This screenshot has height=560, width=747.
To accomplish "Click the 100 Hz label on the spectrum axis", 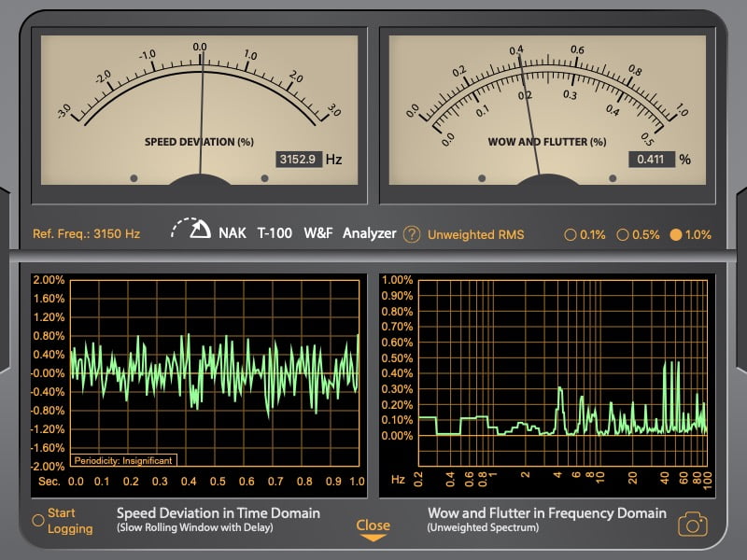I will point(708,479).
